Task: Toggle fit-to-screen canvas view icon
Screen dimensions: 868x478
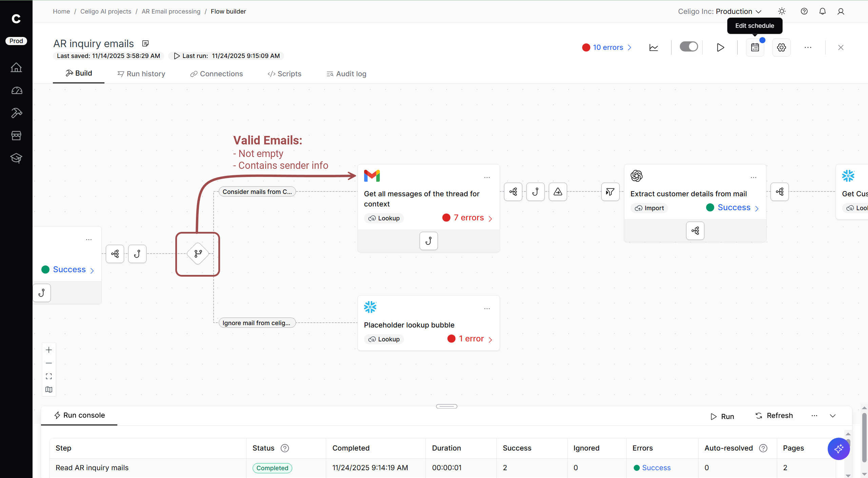Action: pyautogui.click(x=49, y=376)
